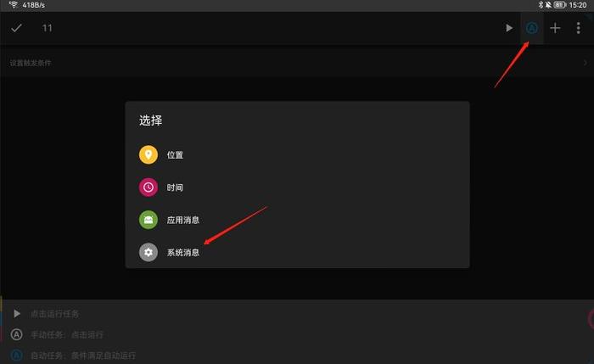Viewport: 594px width, 364px height.
Task: Confirm with the checkmark icon
Action: click(16, 28)
